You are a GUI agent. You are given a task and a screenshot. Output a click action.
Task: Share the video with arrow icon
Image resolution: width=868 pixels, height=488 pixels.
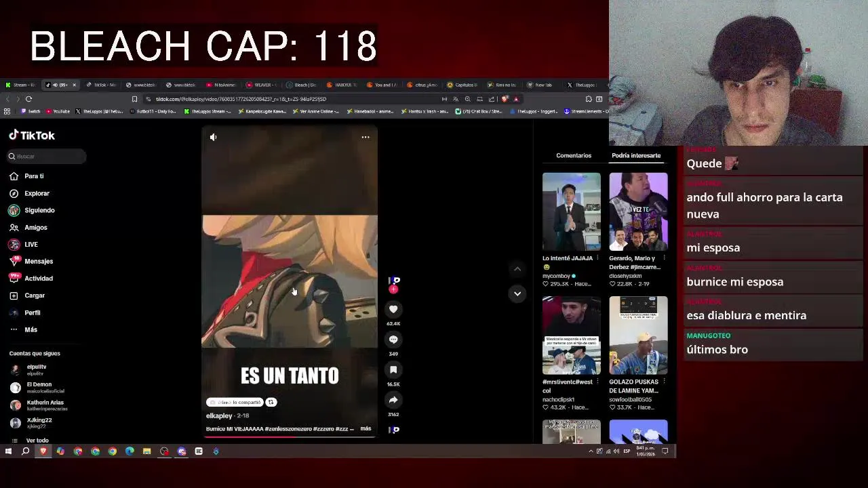click(x=393, y=400)
